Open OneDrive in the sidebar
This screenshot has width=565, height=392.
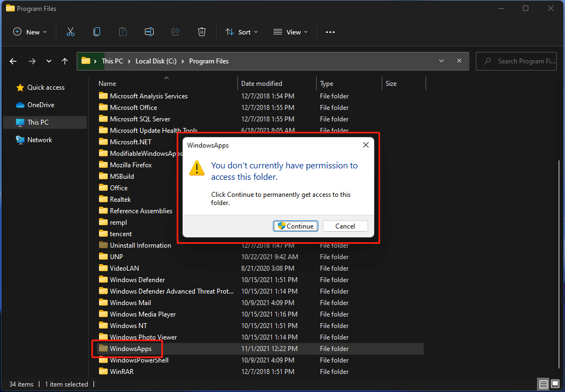40,105
